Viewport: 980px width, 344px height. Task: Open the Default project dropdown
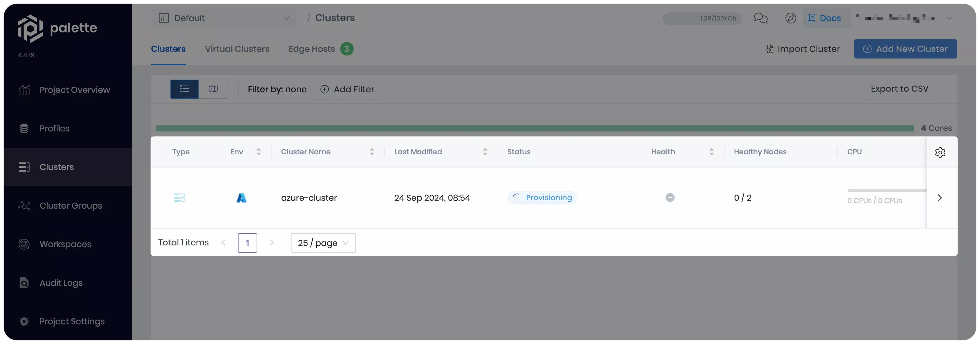tap(224, 18)
